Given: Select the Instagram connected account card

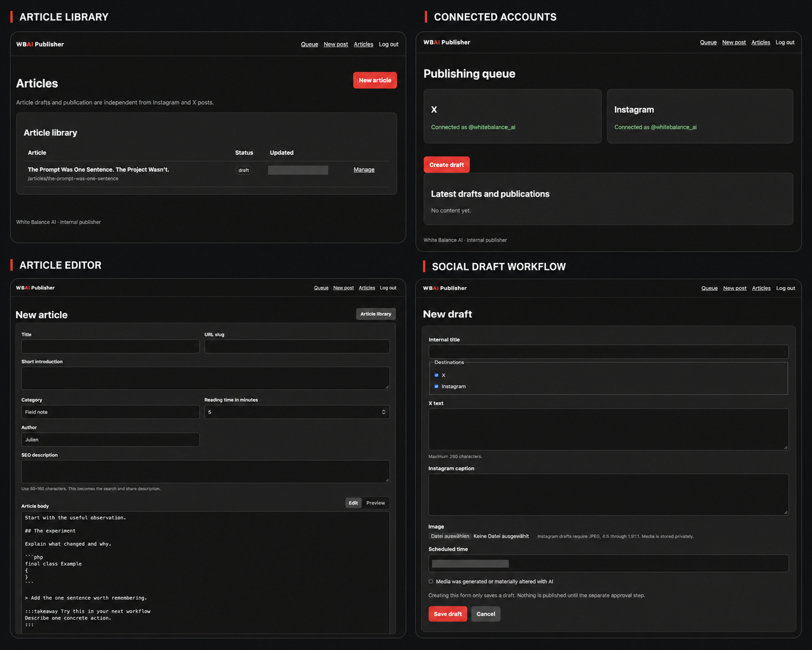Looking at the screenshot, I should tap(700, 116).
